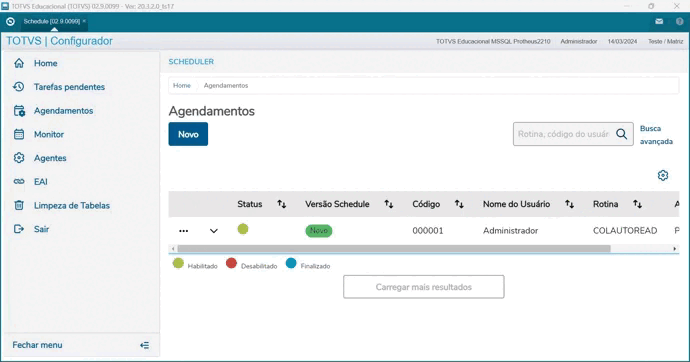Click the Código column header text

point(426,204)
